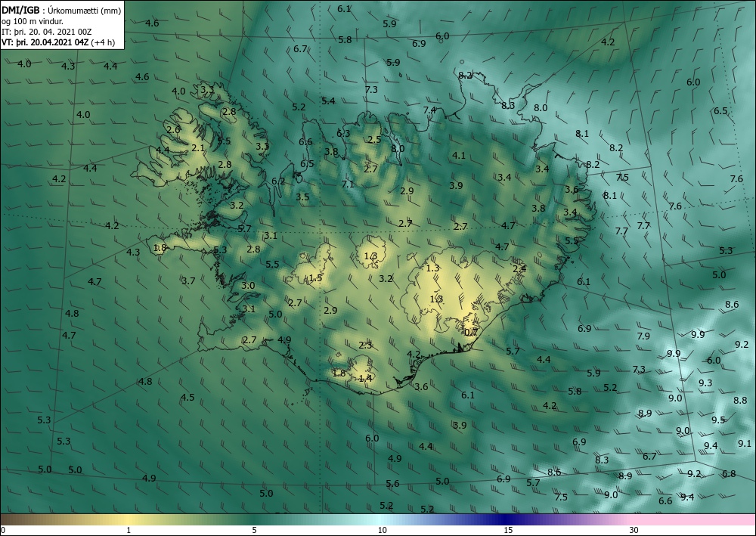Viewport: 756px width, 536px height.
Task: Click the 7.9 value on the map
Action: pos(643,336)
